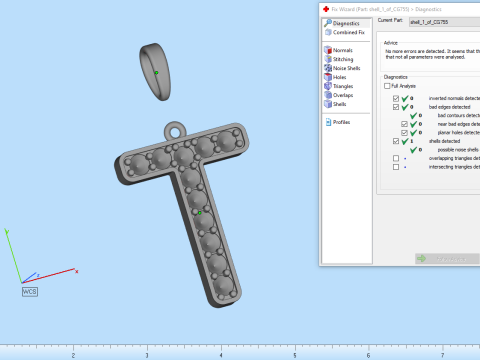
Task: Click the 'possible noise shells' result row
Action: [x=445, y=150]
